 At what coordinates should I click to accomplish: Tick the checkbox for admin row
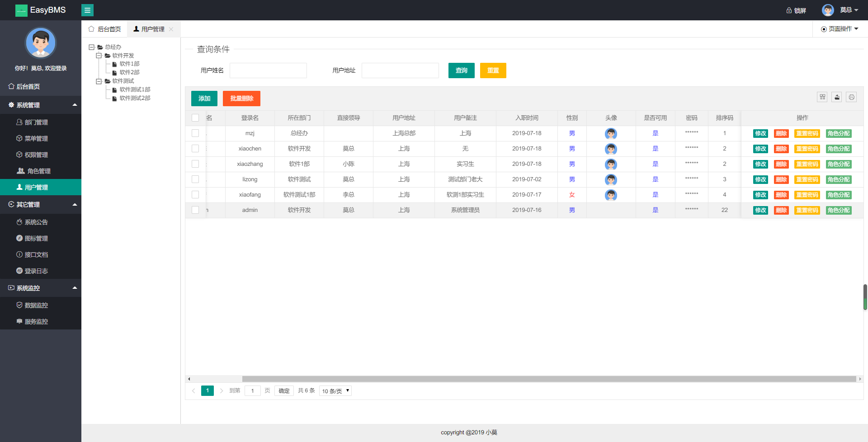pos(195,210)
